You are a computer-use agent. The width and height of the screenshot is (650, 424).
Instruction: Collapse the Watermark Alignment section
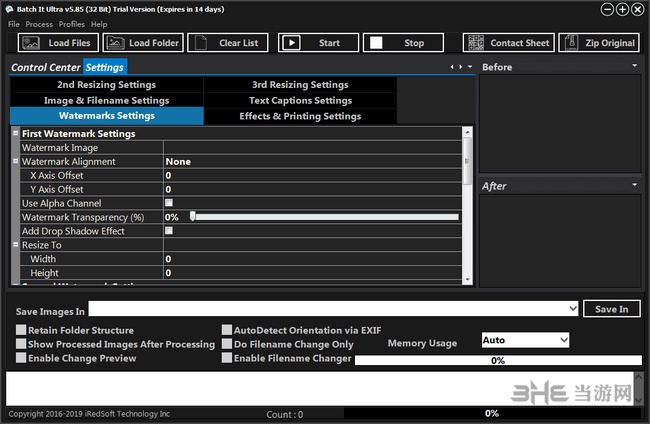coord(15,161)
